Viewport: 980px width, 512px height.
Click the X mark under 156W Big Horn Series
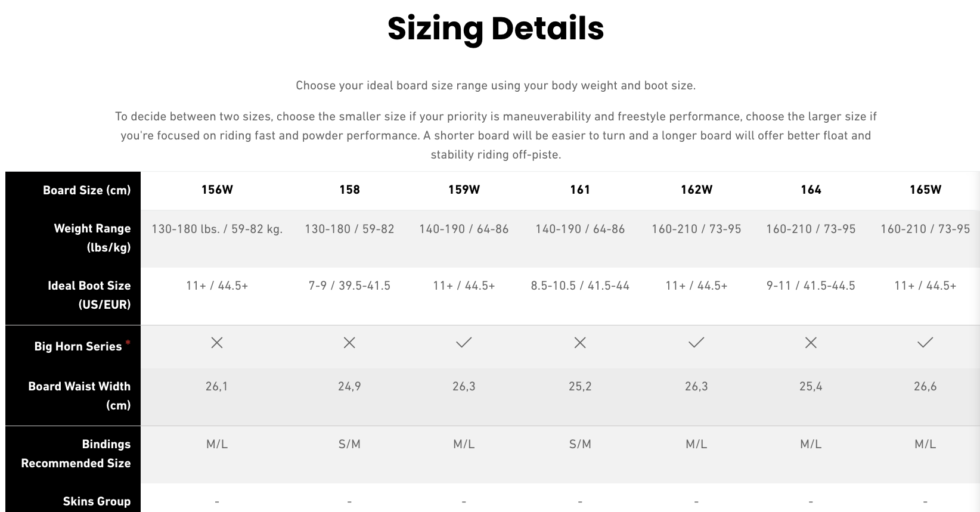pos(217,343)
